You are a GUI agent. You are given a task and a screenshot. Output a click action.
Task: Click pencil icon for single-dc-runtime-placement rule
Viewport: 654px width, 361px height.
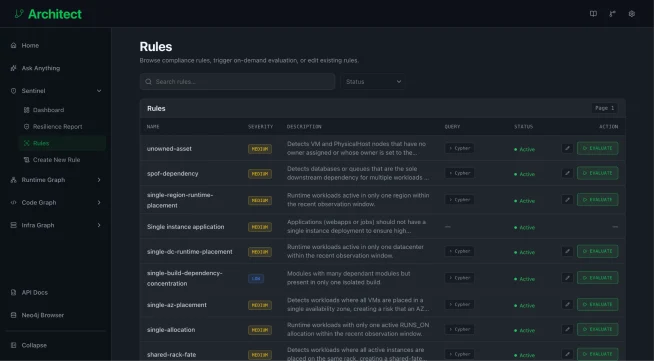567,251
